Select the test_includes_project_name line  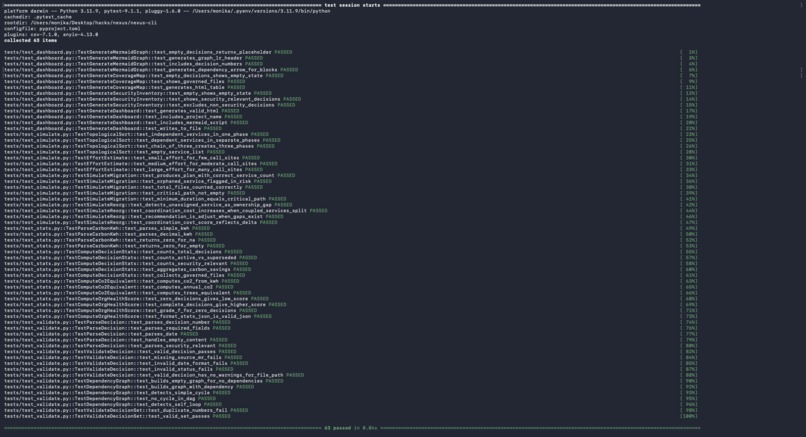[x=123, y=117]
